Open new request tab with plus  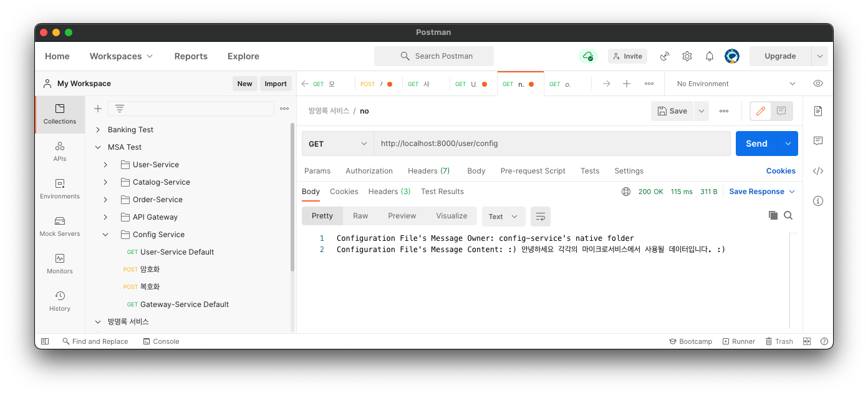627,84
